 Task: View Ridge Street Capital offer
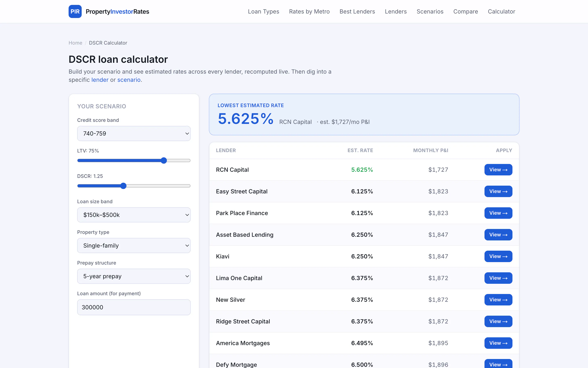[498, 321]
